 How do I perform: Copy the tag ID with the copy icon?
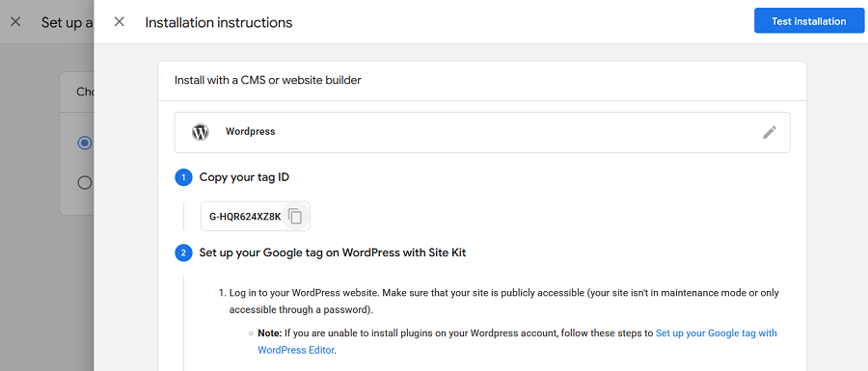pyautogui.click(x=296, y=216)
